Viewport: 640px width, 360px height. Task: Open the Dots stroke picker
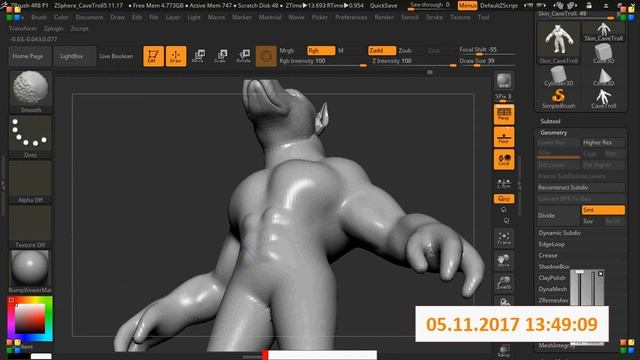click(x=31, y=137)
